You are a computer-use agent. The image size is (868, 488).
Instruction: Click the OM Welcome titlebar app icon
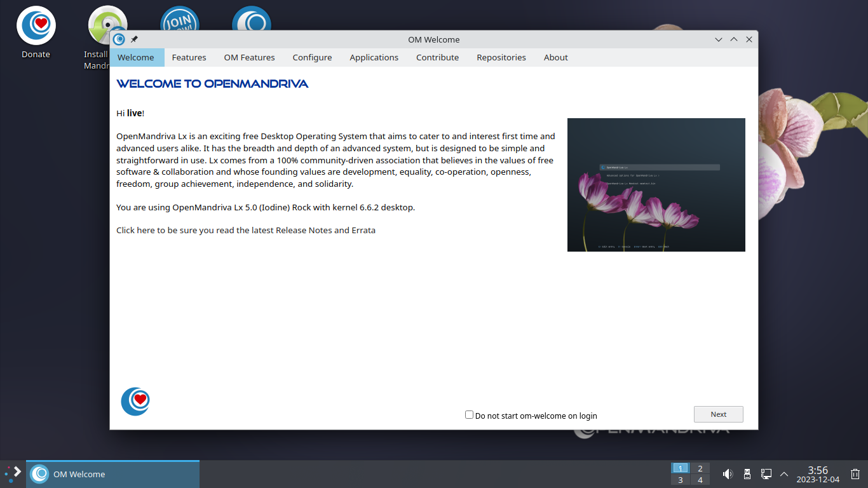(119, 39)
